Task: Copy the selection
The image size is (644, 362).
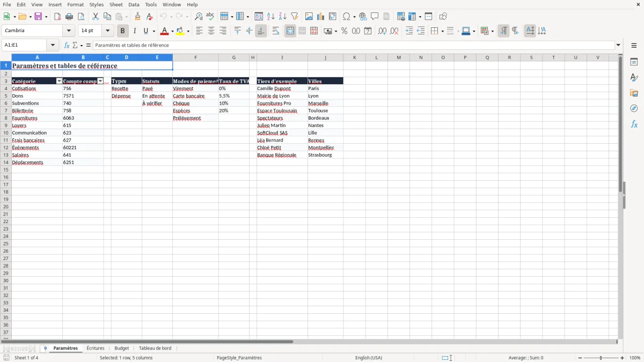Action: coord(107,17)
